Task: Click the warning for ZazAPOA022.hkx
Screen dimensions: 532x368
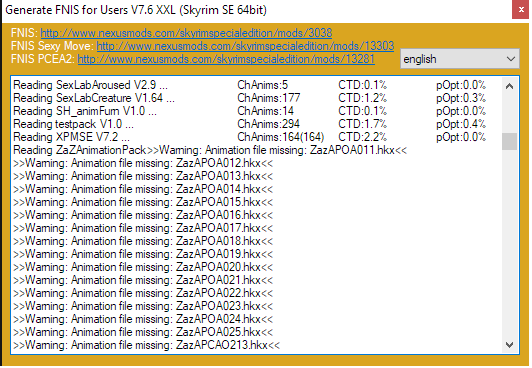Action: pyautogui.click(x=143, y=293)
